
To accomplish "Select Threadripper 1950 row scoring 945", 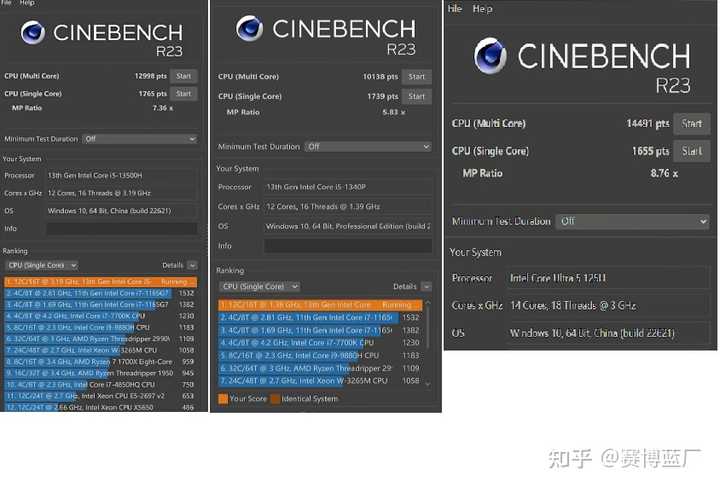I will click(x=101, y=373).
